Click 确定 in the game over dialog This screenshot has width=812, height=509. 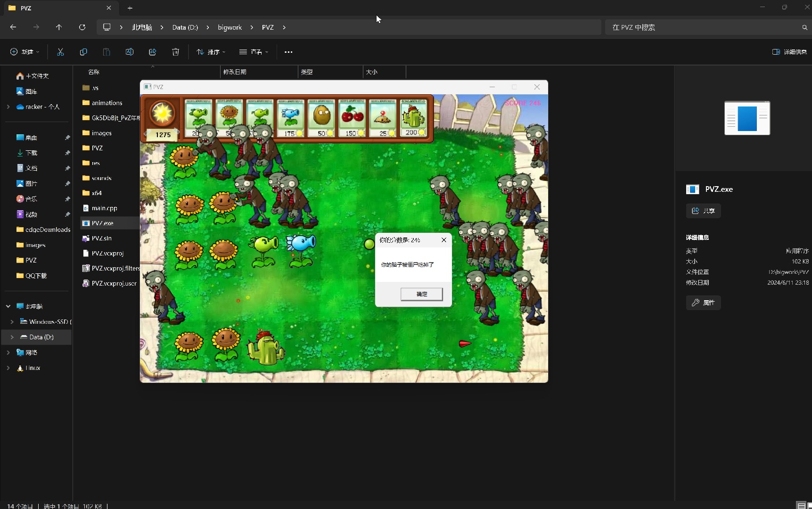(422, 294)
